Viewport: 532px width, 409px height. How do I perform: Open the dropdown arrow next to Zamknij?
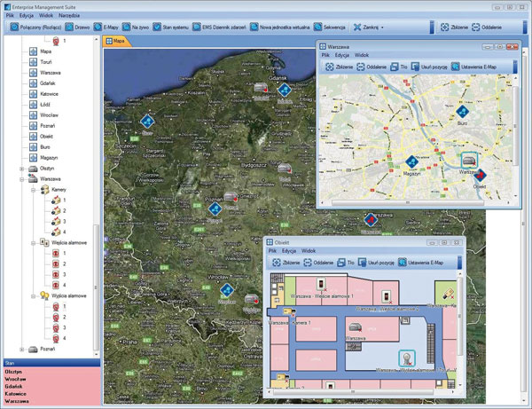click(382, 28)
